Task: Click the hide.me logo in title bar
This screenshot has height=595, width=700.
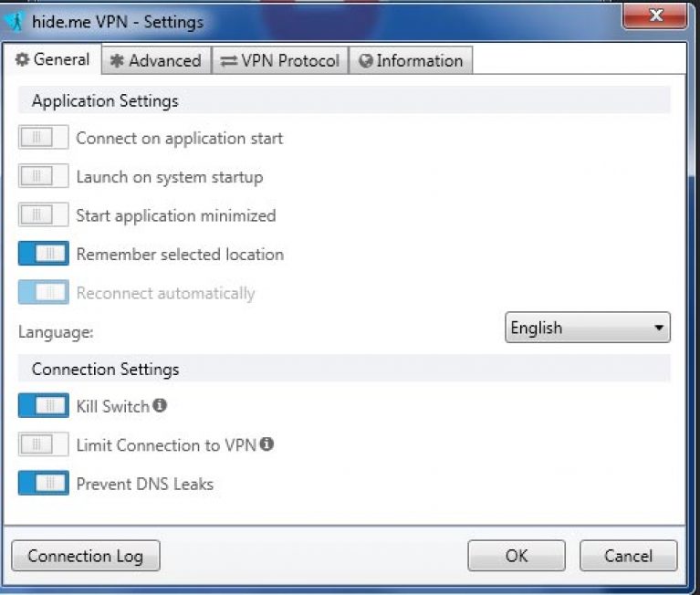Action: (x=16, y=21)
